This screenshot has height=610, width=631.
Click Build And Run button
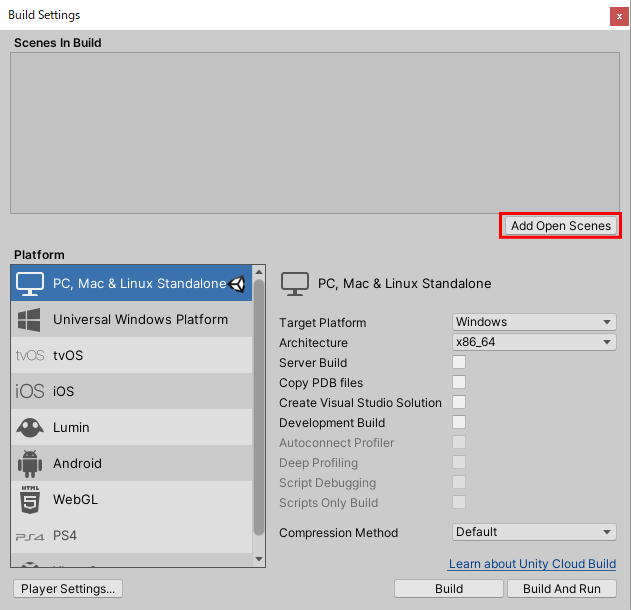[562, 589]
